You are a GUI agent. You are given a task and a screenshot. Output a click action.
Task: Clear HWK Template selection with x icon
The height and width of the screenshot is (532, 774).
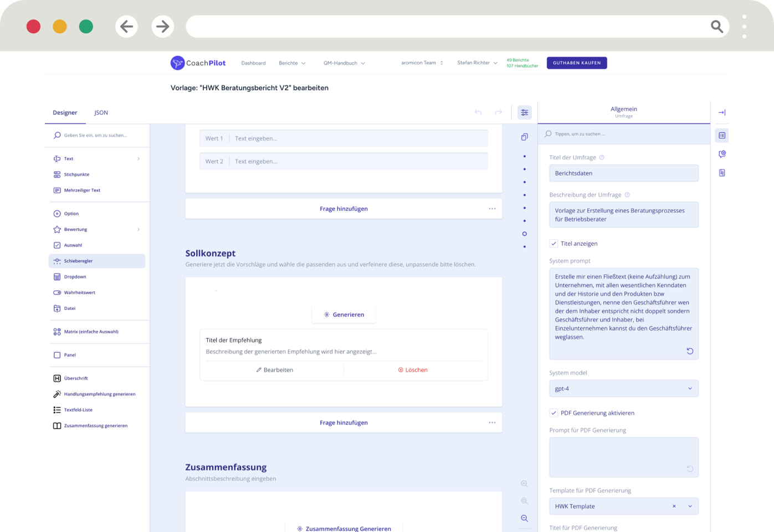[674, 506]
